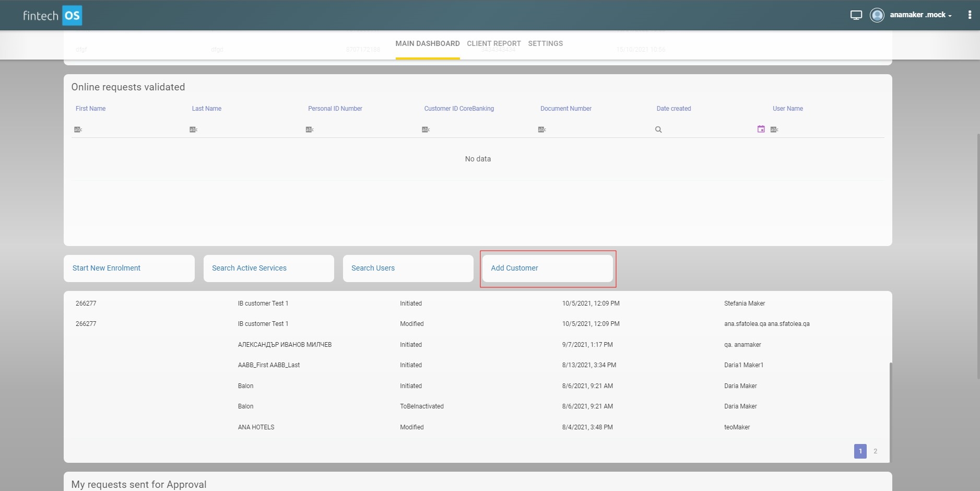Click Document Number filter type icon

click(x=542, y=130)
